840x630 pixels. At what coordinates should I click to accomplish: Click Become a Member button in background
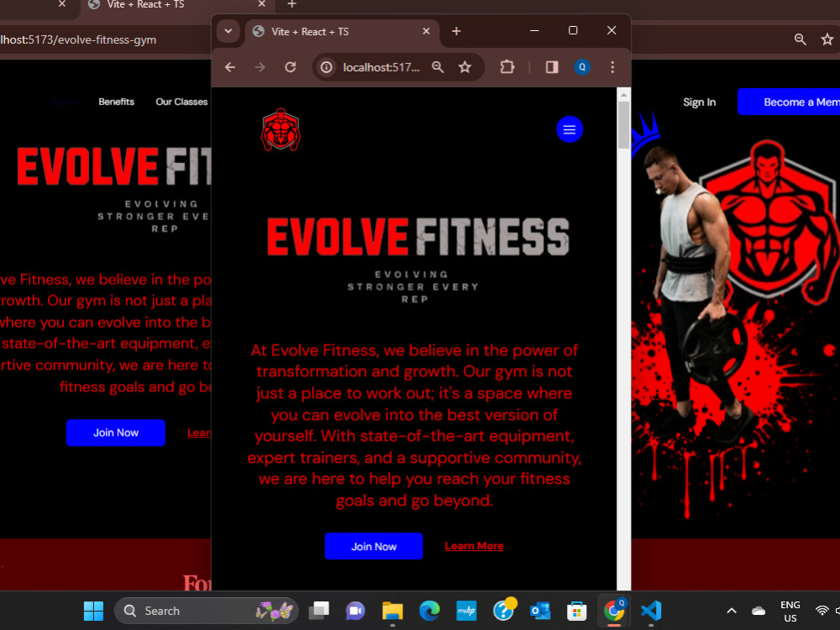[x=789, y=102]
